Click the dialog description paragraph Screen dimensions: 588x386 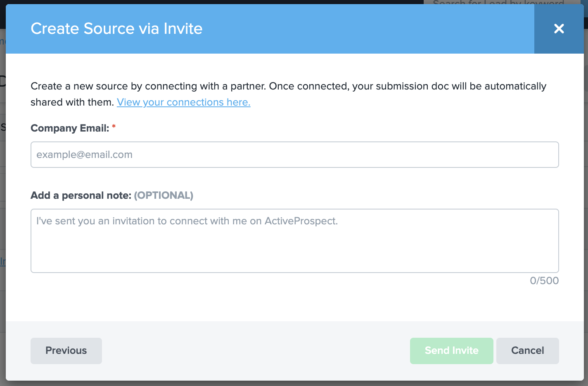coord(288,87)
